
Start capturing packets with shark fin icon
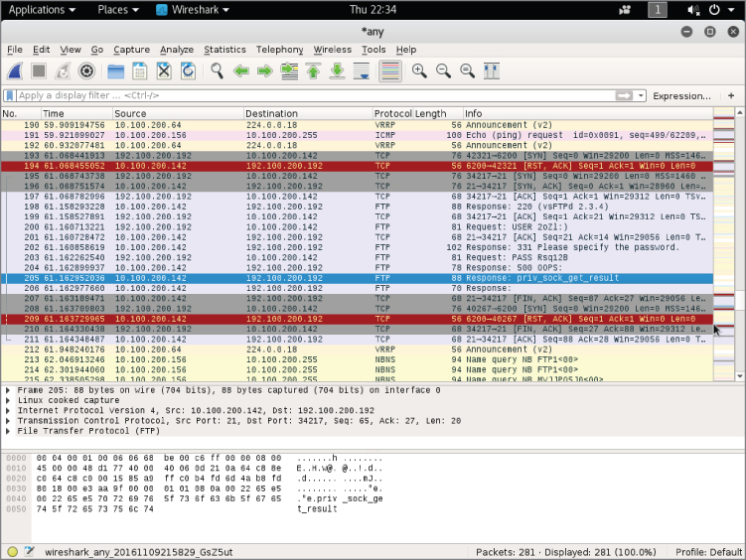point(15,71)
